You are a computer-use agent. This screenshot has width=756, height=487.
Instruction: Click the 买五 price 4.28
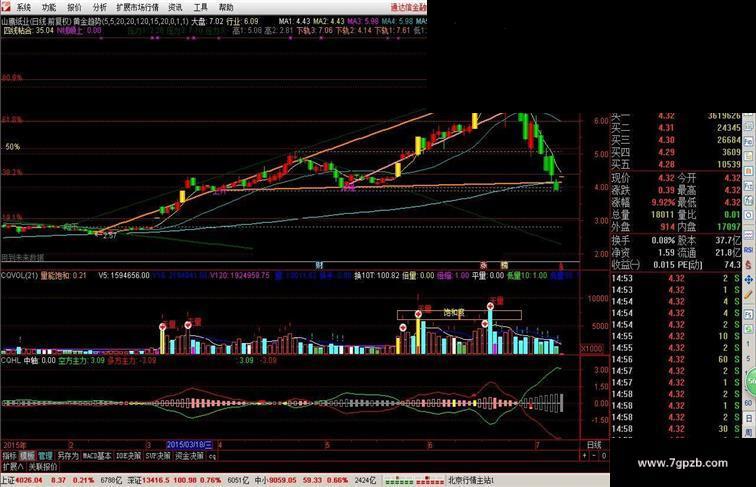(x=666, y=164)
